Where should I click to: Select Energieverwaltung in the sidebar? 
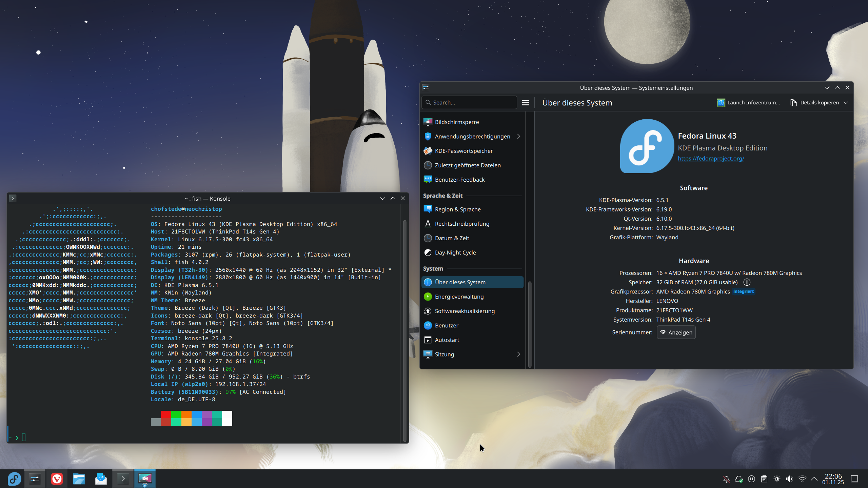459,297
